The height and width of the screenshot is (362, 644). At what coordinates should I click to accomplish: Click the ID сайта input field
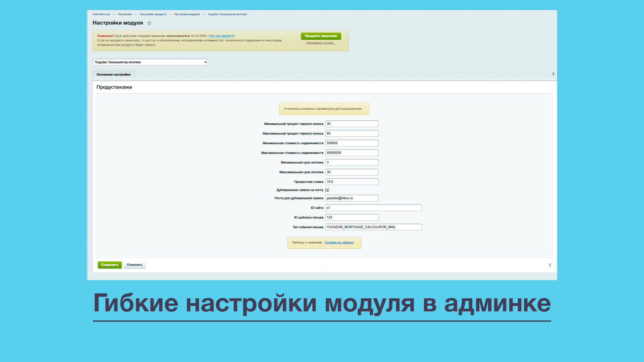tap(373, 207)
